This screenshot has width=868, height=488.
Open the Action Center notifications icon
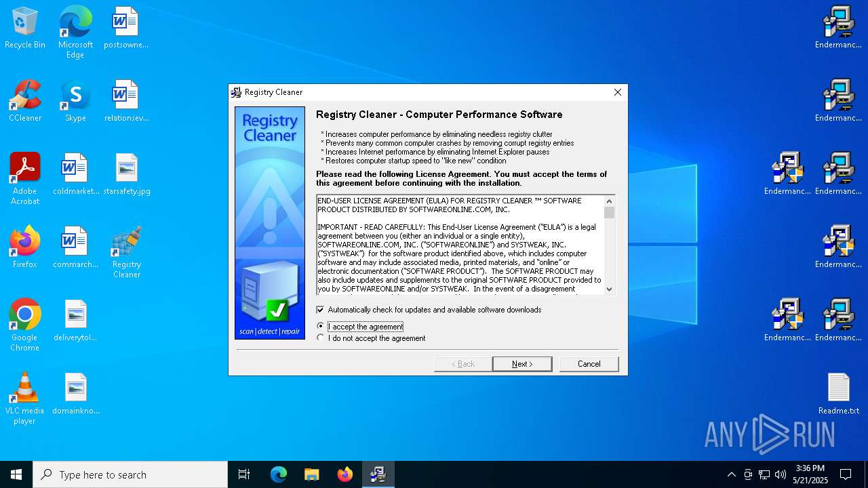846,474
